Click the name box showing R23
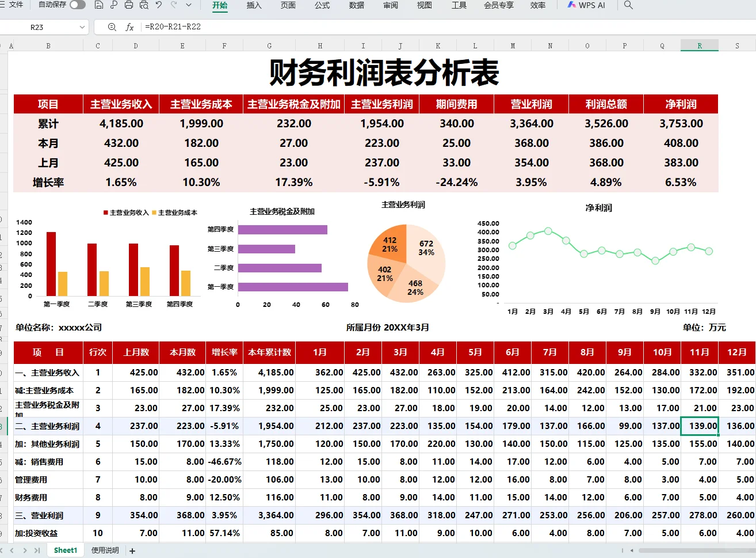756x558 pixels. pyautogui.click(x=37, y=27)
